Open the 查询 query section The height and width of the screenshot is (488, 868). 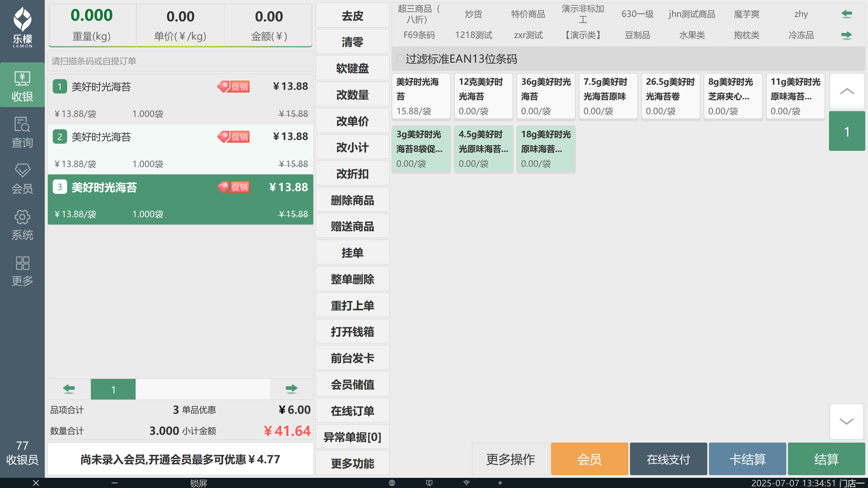coord(22,132)
